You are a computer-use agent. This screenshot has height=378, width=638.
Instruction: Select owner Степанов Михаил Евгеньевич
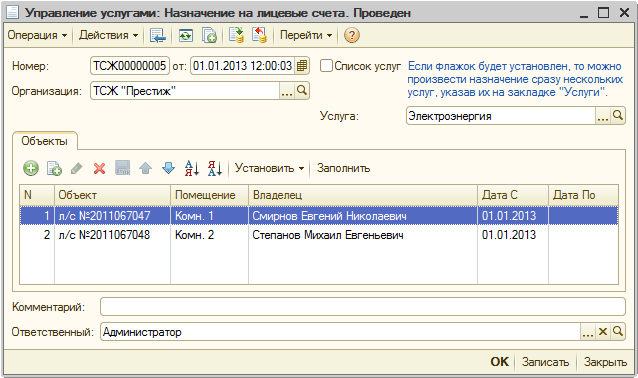tap(363, 235)
